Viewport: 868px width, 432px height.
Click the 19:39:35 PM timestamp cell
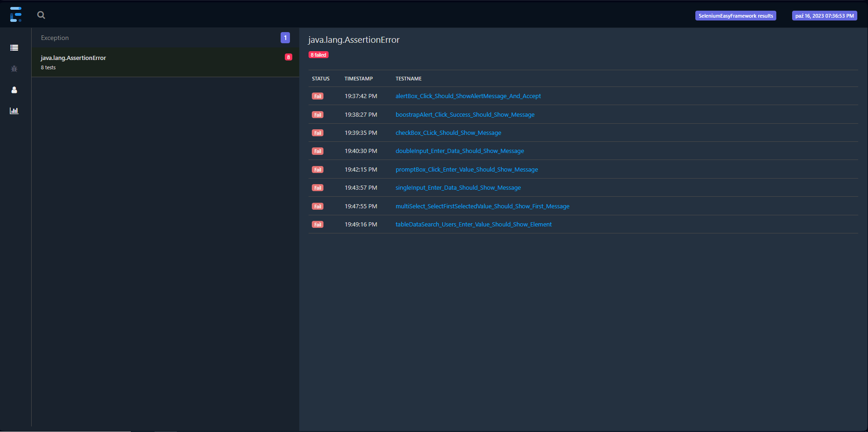(361, 133)
